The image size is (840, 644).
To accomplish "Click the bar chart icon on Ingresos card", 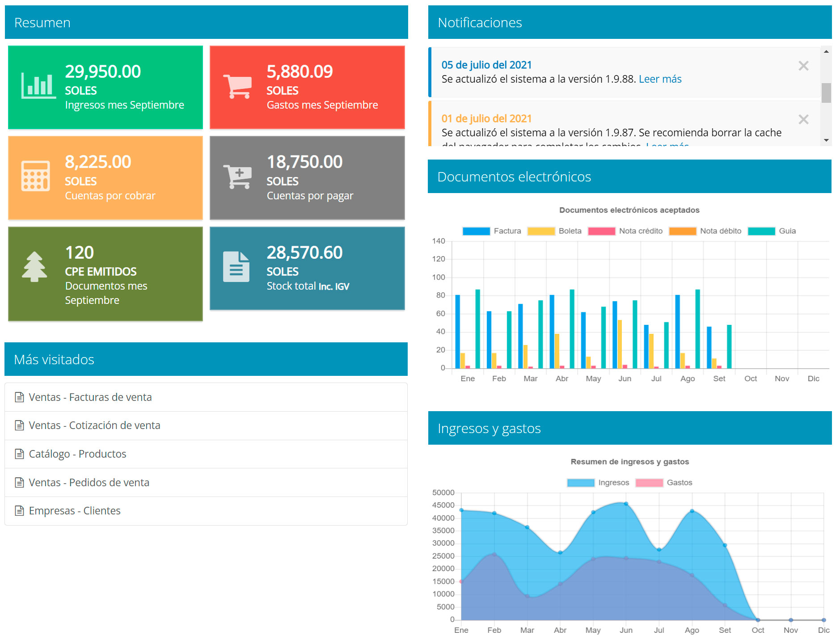I will click(x=38, y=85).
